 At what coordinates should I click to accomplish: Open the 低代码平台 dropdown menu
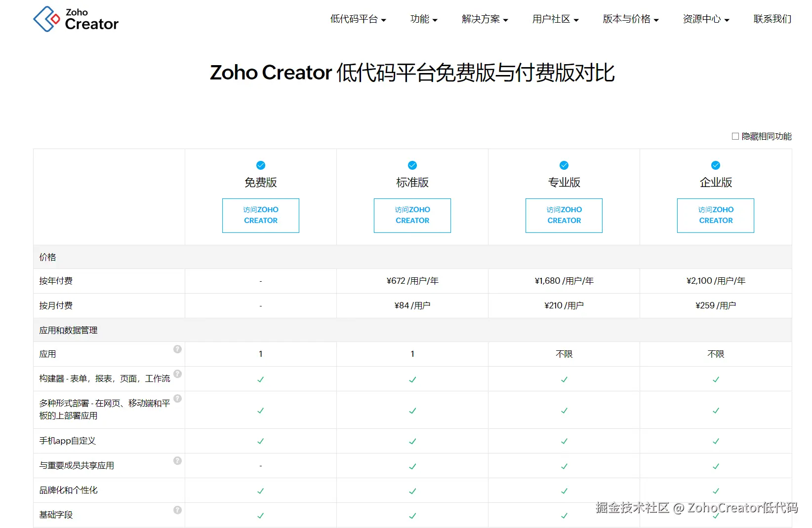point(358,19)
